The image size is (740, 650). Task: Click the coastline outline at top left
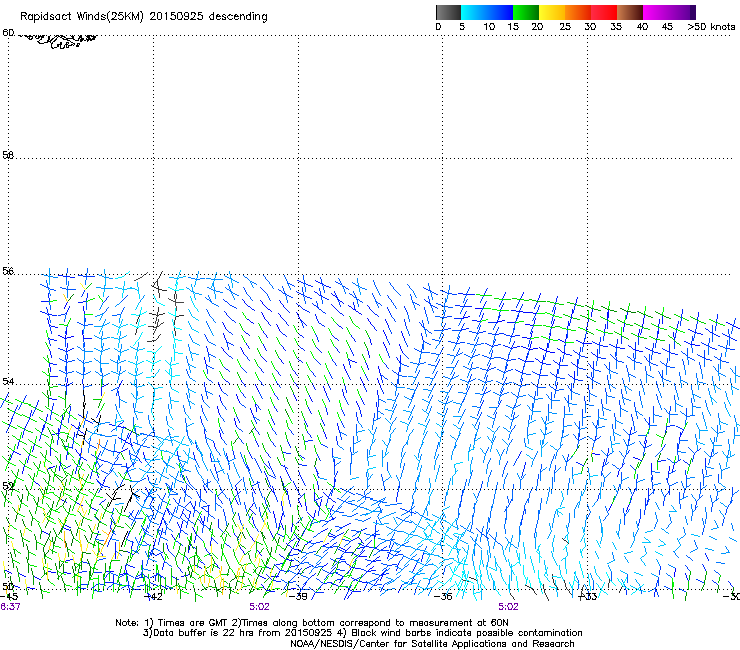pyautogui.click(x=58, y=40)
